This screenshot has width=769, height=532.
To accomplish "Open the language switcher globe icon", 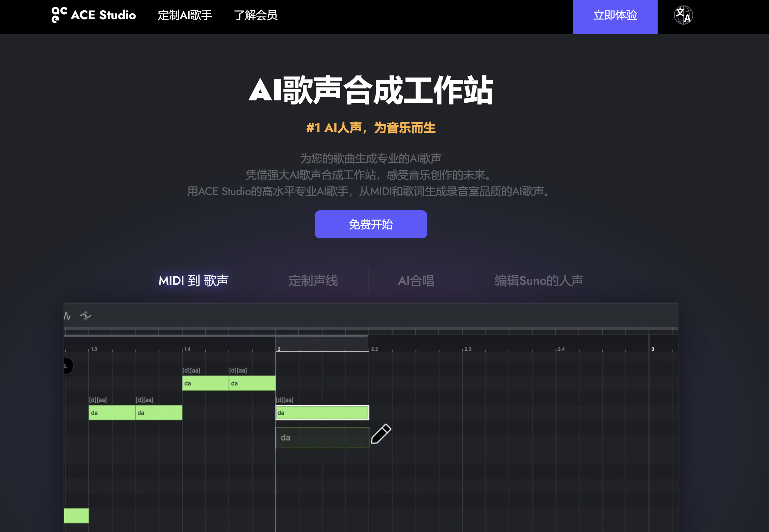I will 683,15.
